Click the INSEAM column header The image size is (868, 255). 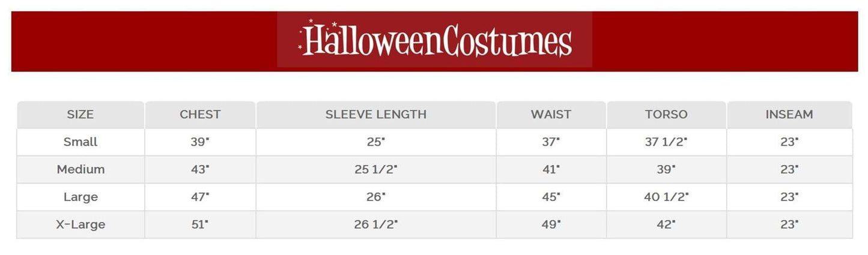pyautogui.click(x=789, y=114)
